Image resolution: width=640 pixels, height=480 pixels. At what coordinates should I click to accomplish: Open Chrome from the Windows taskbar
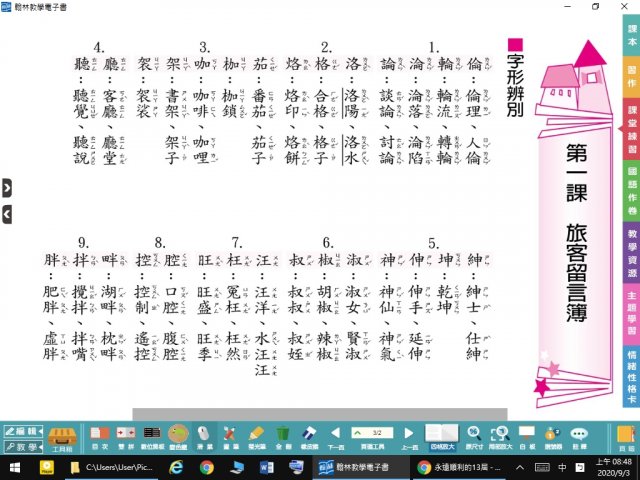[x=206, y=467]
